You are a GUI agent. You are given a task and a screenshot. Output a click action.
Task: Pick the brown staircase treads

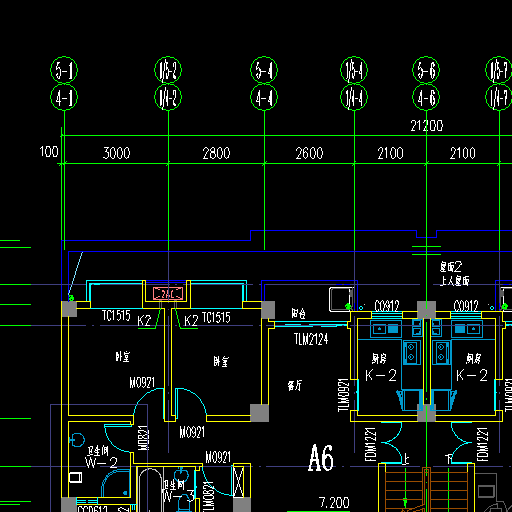click(427, 490)
